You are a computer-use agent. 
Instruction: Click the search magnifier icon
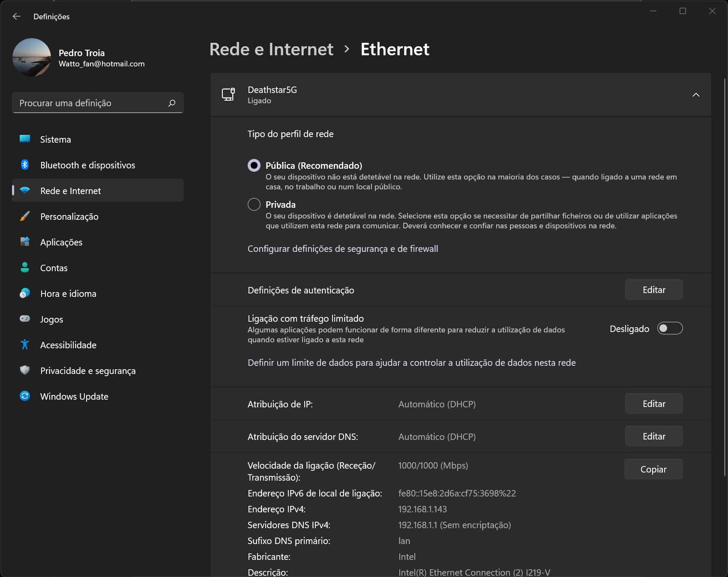172,103
